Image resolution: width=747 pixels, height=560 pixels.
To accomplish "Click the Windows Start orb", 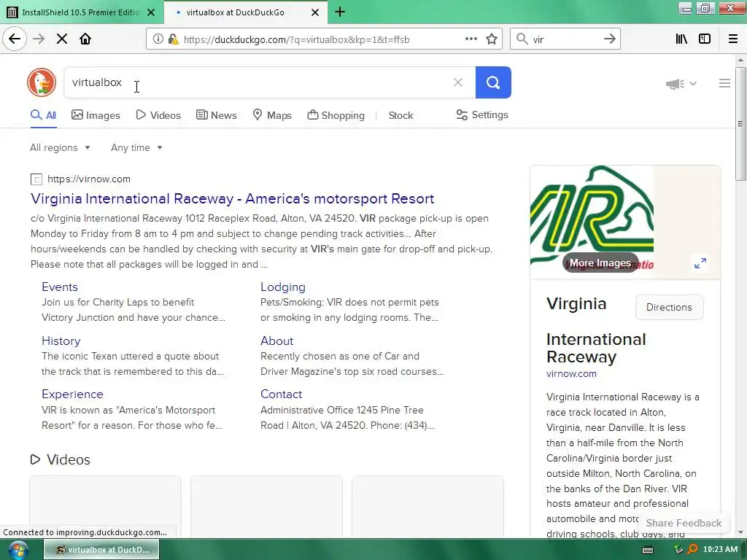I will tap(18, 550).
